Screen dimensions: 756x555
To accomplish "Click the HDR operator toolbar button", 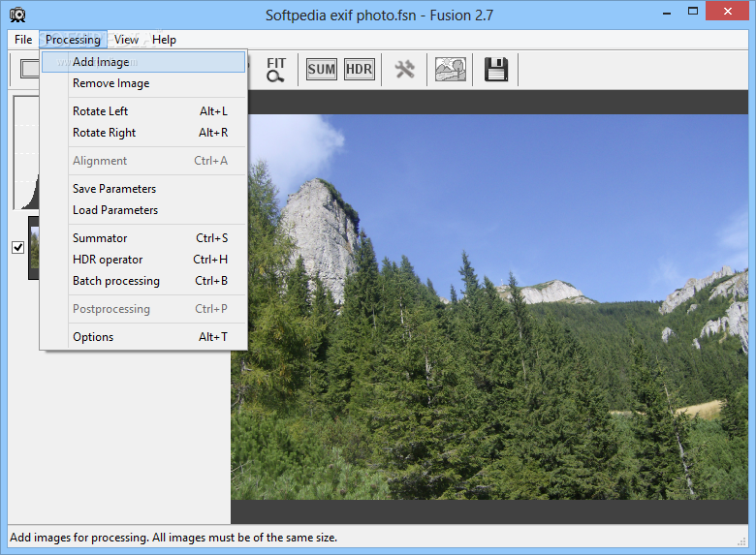I will (360, 70).
